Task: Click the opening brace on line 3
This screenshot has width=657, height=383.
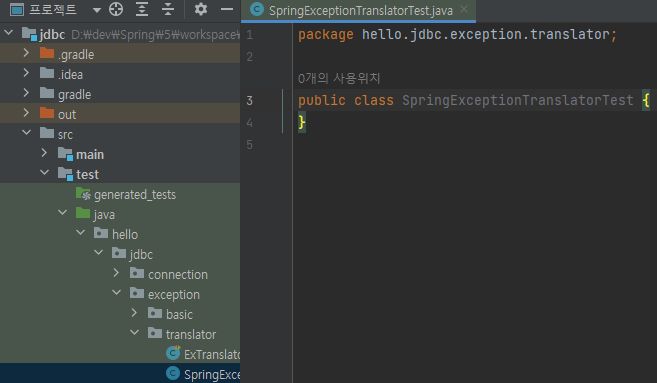Action: (646, 100)
